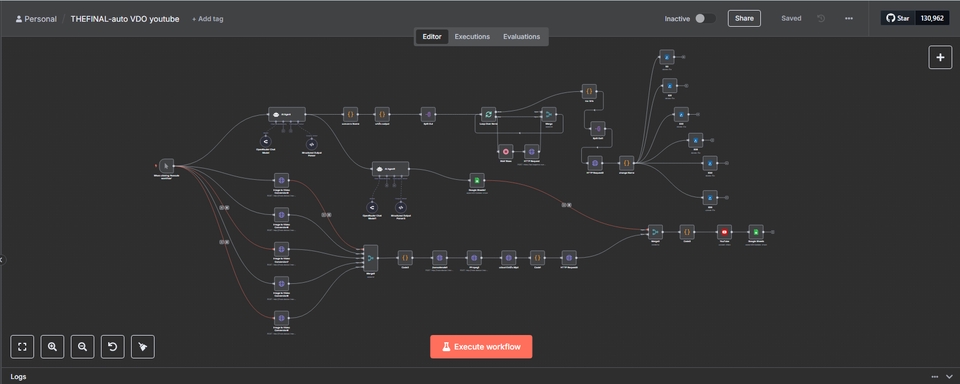Select the topmost blue node in the fan-out
960x384 pixels.
(x=667, y=57)
